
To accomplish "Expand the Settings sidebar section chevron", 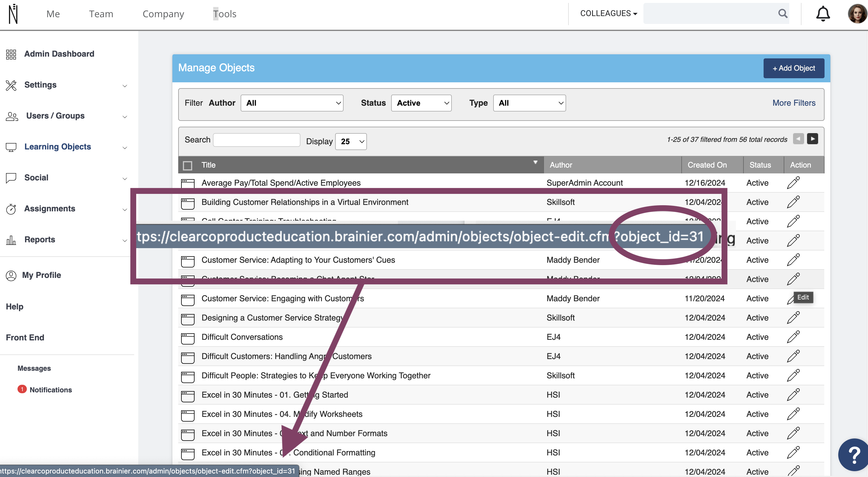I will (125, 86).
